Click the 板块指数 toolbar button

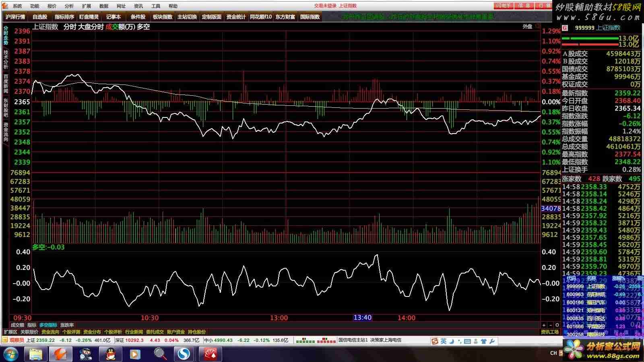click(x=163, y=17)
